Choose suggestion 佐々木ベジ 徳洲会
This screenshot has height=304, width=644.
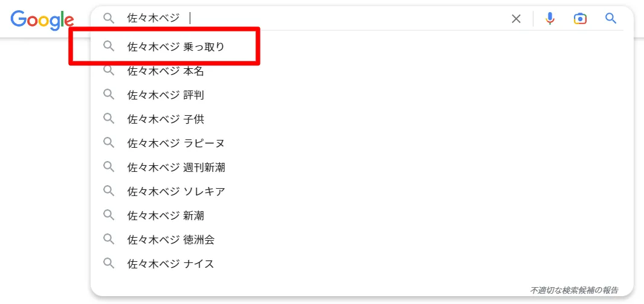pos(361,239)
